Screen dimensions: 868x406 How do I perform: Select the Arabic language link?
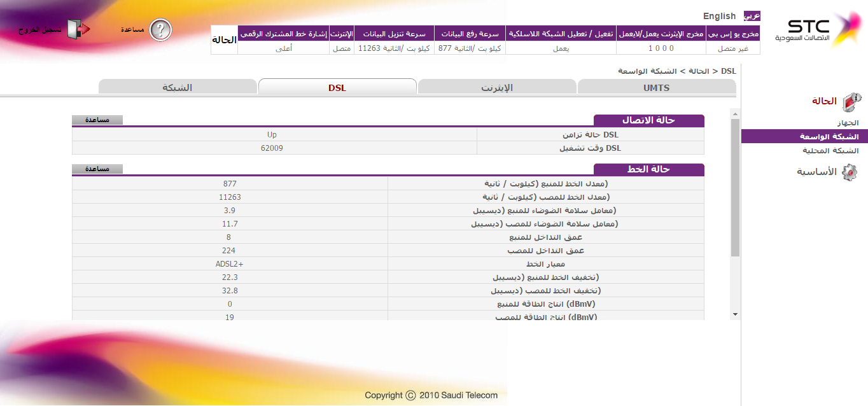coord(752,16)
